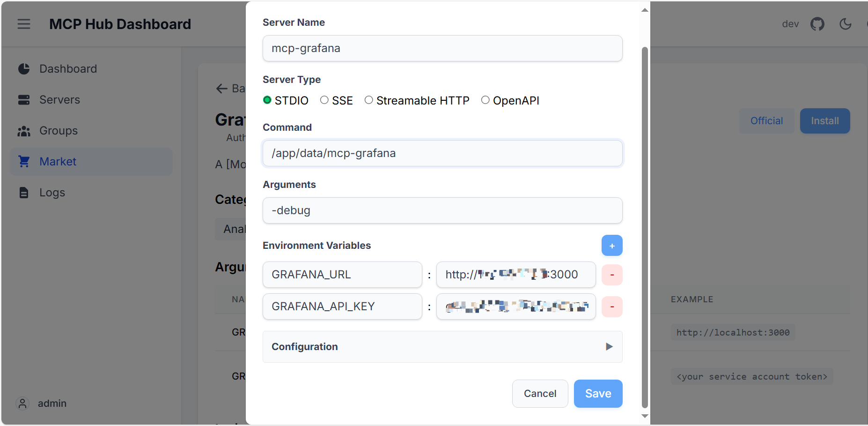Screen dimensions: 868x426
Task: Click the dialog scroll down arrow
Action: (645, 416)
